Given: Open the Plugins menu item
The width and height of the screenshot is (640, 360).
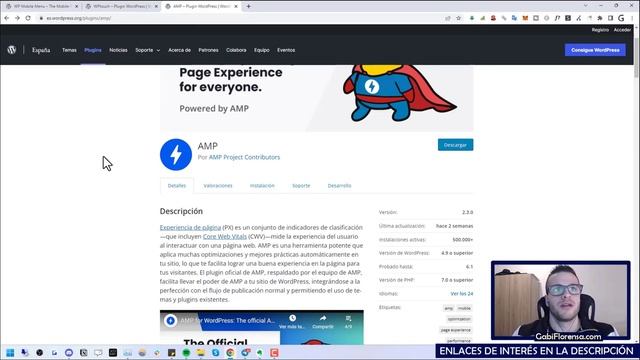Looking at the screenshot, I should [x=93, y=50].
